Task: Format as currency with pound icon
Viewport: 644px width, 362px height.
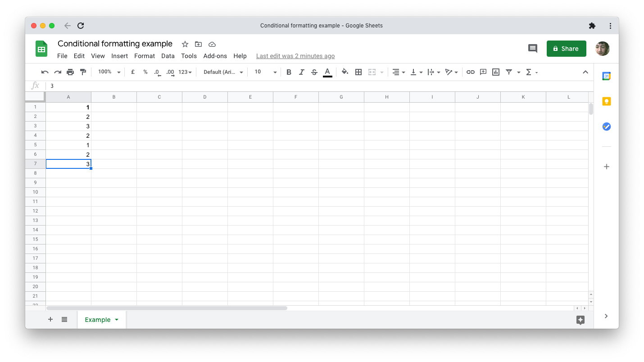Action: (x=133, y=72)
